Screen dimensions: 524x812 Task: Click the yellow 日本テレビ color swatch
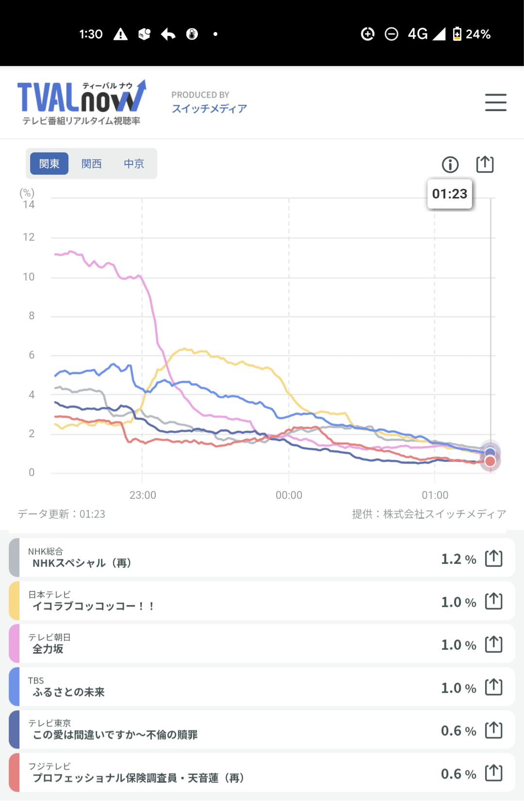pyautogui.click(x=14, y=601)
